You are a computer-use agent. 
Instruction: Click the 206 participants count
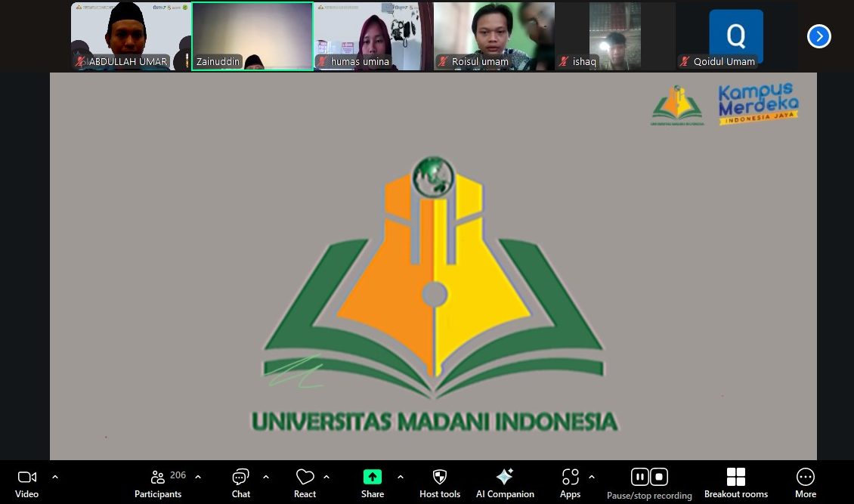coord(178,475)
